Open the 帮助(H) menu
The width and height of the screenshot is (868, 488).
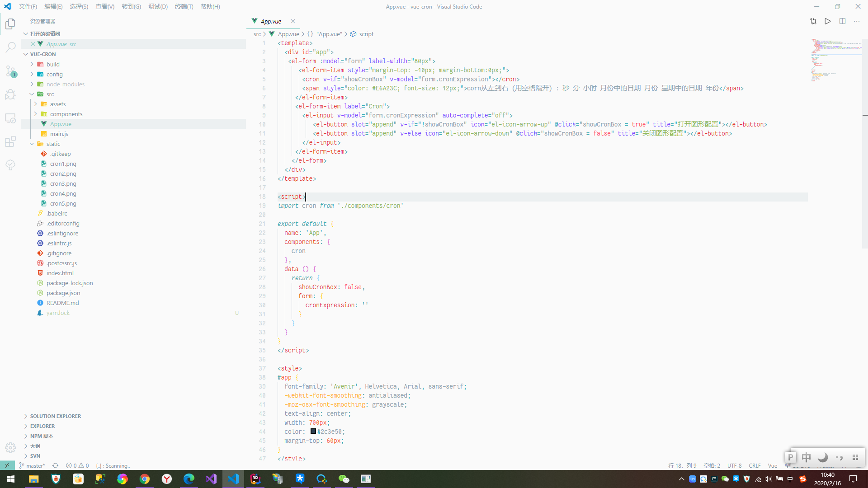tap(210, 6)
